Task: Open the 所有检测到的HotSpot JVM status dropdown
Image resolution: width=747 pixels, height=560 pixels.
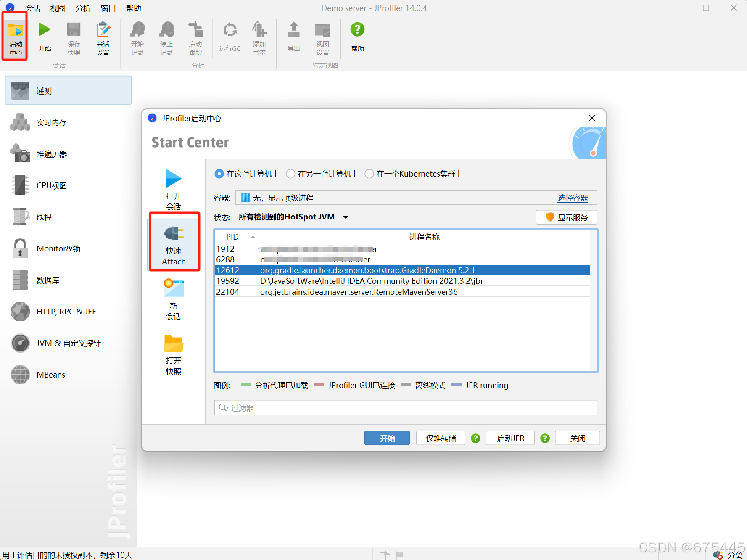Action: (293, 217)
